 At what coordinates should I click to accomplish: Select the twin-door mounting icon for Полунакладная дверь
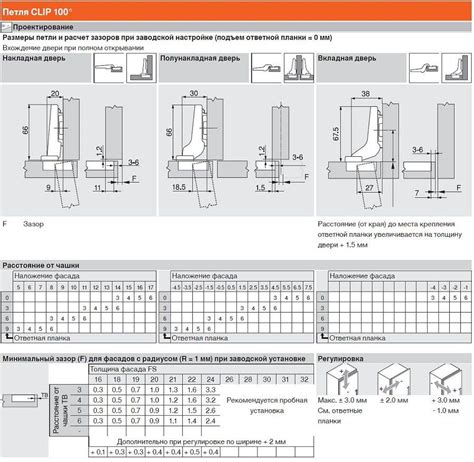tap(299, 68)
